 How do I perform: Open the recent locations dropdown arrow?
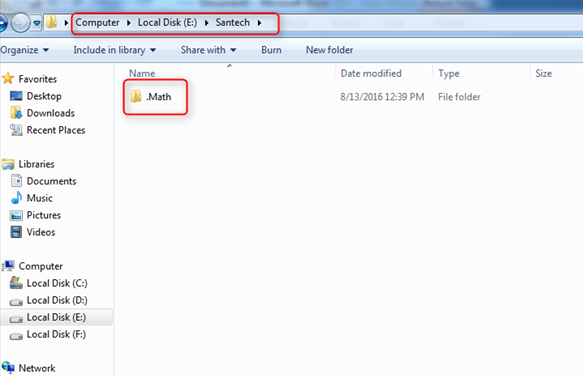tap(36, 23)
